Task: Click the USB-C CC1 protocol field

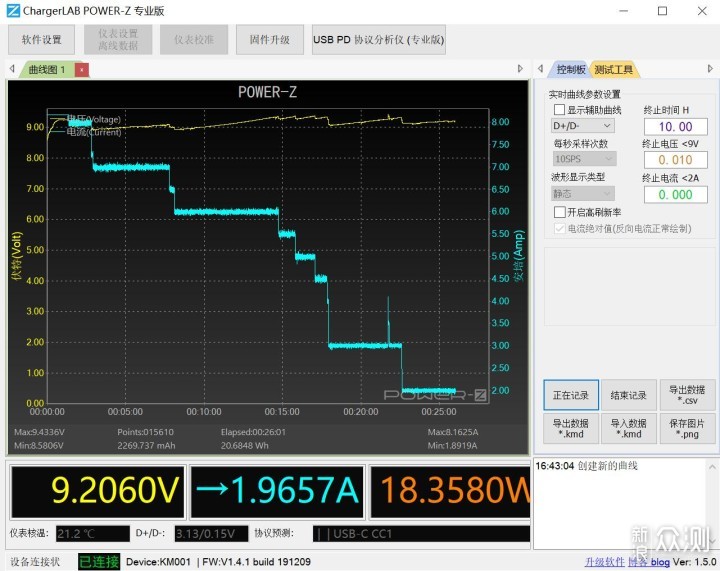Action: pos(421,534)
